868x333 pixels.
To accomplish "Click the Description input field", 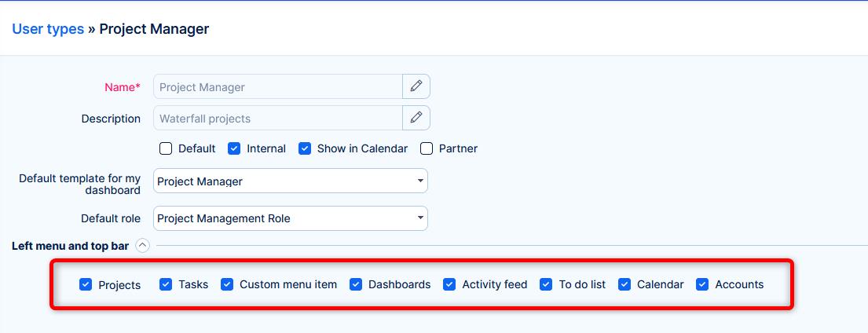I will [x=278, y=118].
